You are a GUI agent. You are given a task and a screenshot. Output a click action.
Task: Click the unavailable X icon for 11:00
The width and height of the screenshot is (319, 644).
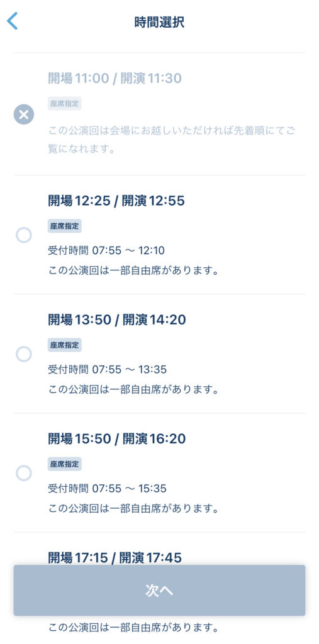(24, 114)
